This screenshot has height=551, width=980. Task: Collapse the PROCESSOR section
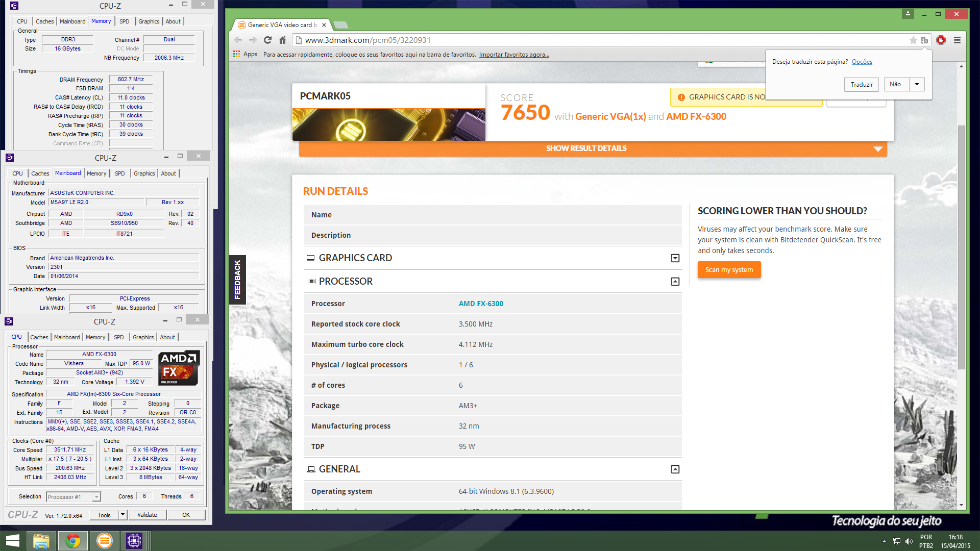click(675, 282)
